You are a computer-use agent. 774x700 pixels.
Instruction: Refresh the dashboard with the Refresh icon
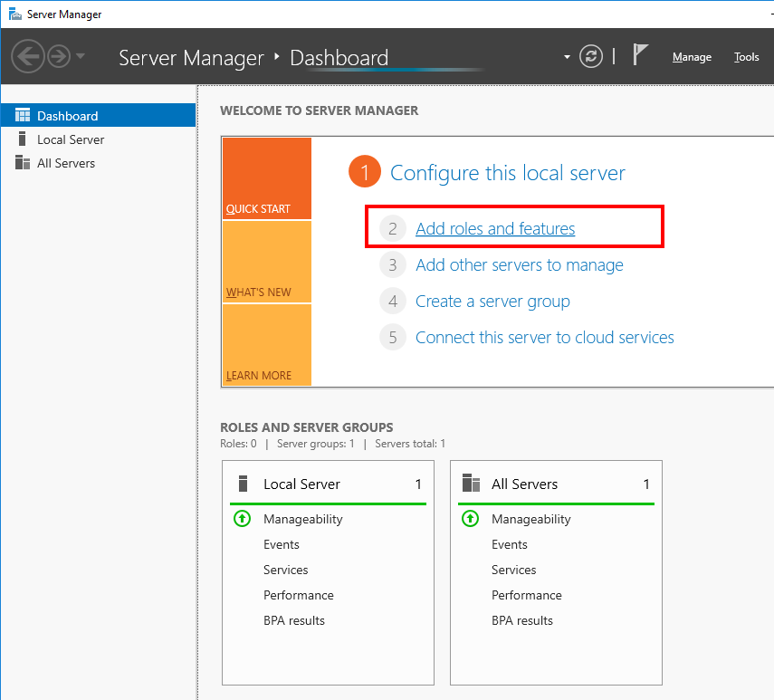591,56
